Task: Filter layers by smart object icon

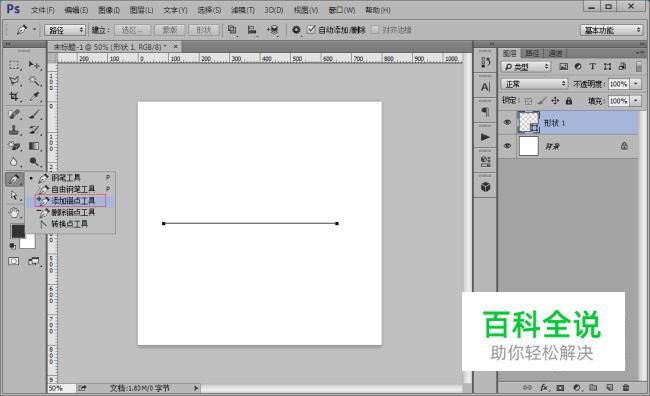Action: click(622, 66)
